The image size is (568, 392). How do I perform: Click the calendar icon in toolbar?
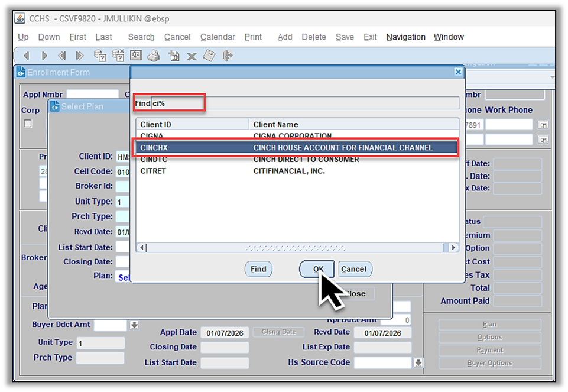click(135, 56)
